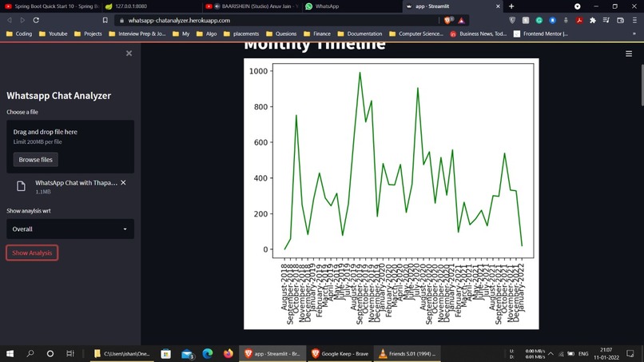Screen dimensions: 644x362
Task: Click the address bar URL field
Action: pyautogui.click(x=280, y=20)
